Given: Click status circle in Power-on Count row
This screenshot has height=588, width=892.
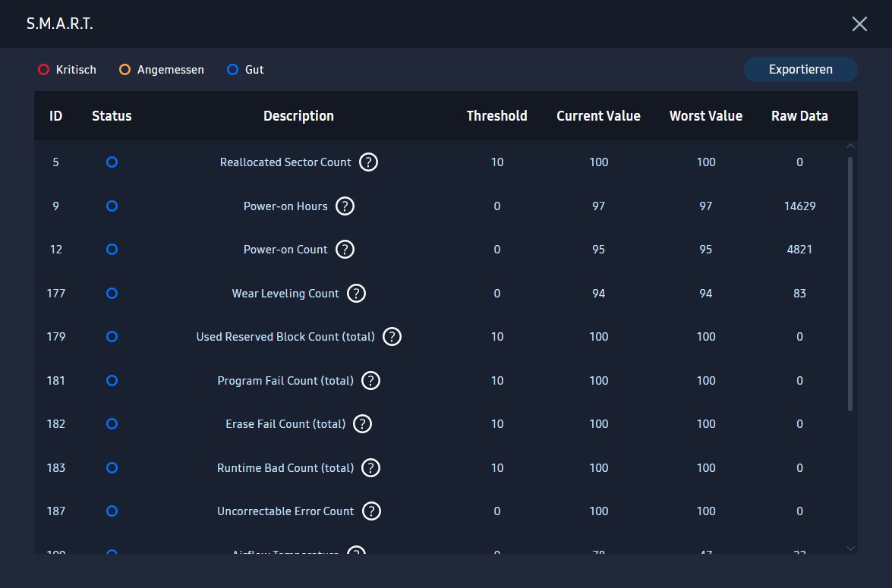Looking at the screenshot, I should [112, 249].
